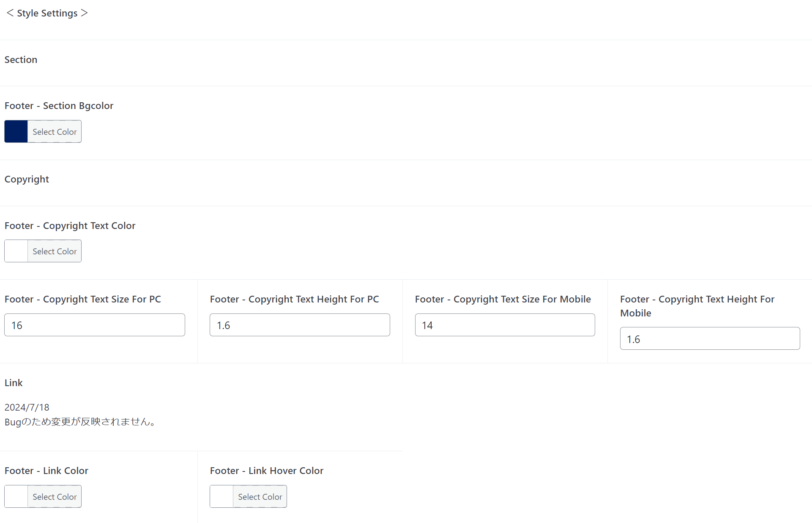
Task: Click the Footer Link Color swatch
Action: click(x=16, y=496)
